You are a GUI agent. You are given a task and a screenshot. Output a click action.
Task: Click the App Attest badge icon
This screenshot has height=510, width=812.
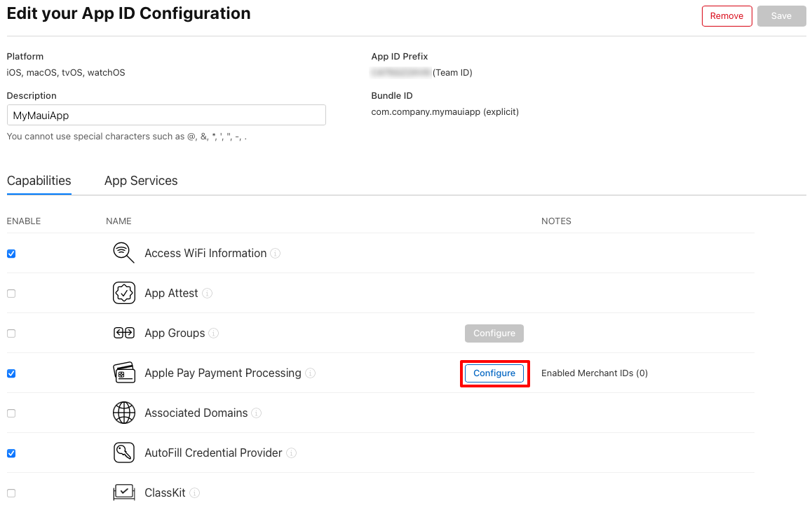pyautogui.click(x=123, y=293)
